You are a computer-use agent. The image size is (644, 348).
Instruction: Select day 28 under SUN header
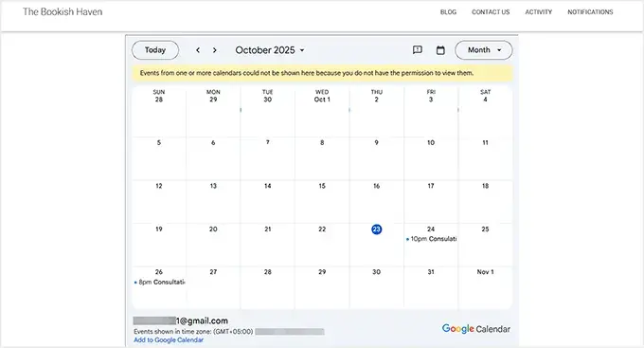[158, 100]
